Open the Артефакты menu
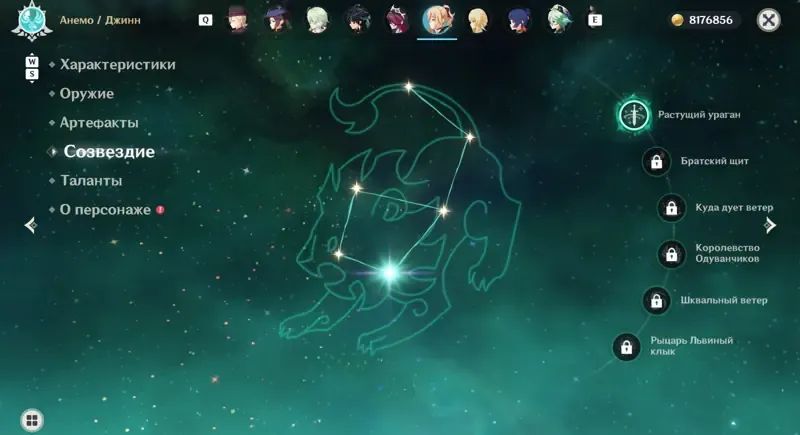800x435 pixels. [99, 122]
